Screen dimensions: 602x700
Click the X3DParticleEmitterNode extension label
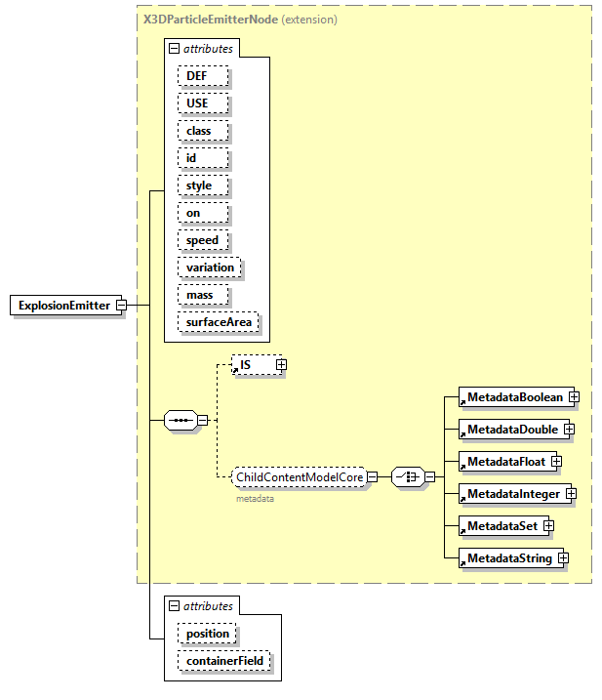pos(240,20)
